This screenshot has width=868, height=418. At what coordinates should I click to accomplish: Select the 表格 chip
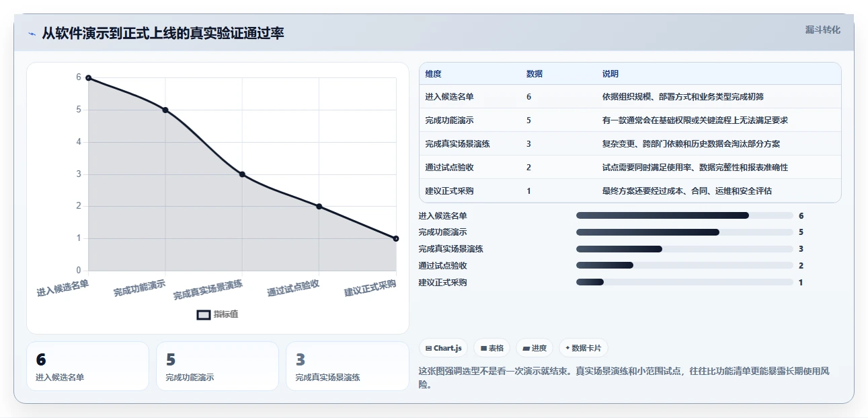pyautogui.click(x=492, y=348)
